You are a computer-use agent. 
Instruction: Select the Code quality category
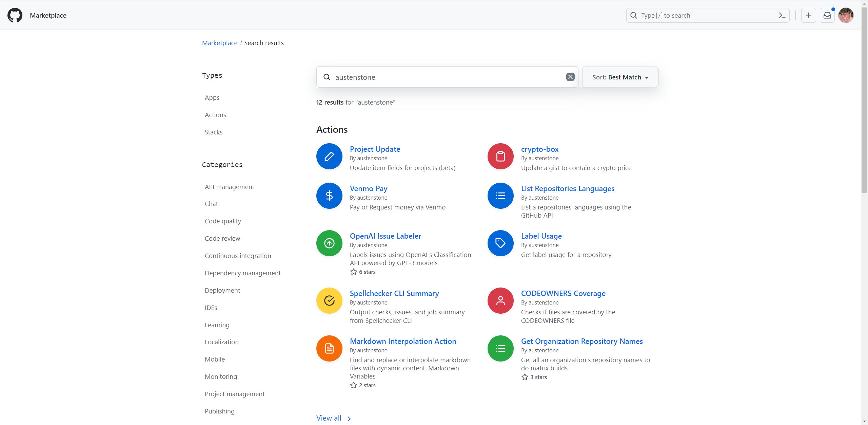click(223, 221)
